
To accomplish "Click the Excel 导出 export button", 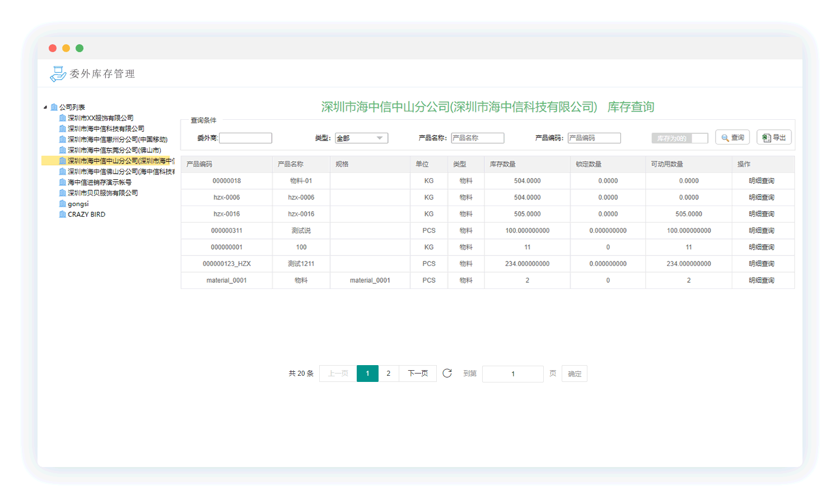I will pos(773,138).
